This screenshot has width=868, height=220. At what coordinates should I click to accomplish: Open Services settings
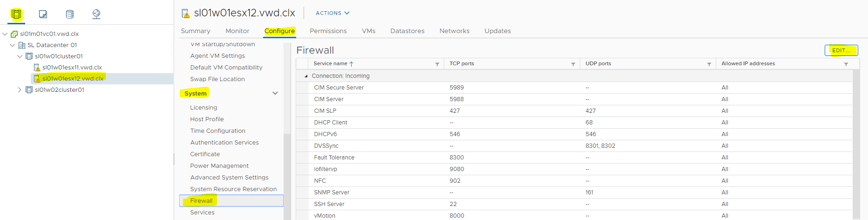pyautogui.click(x=202, y=213)
